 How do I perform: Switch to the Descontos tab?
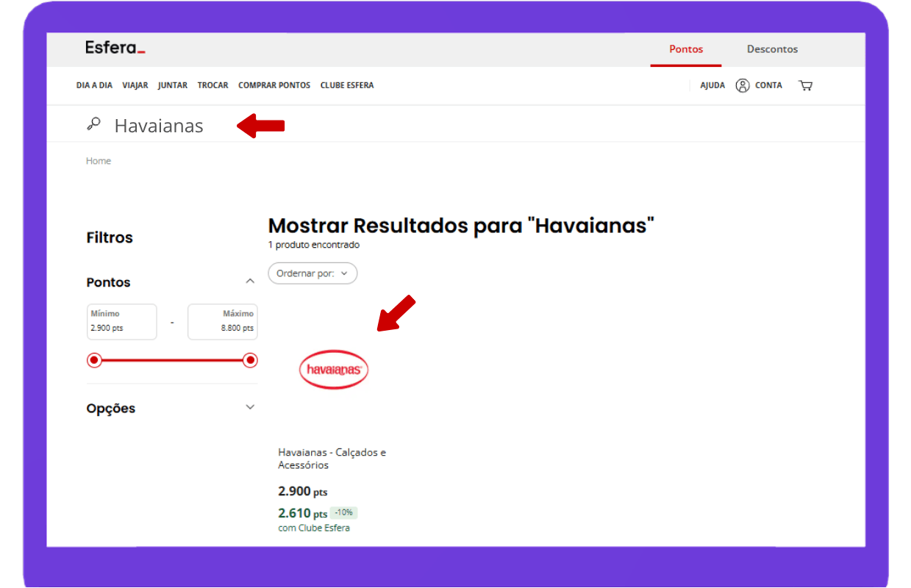point(772,49)
